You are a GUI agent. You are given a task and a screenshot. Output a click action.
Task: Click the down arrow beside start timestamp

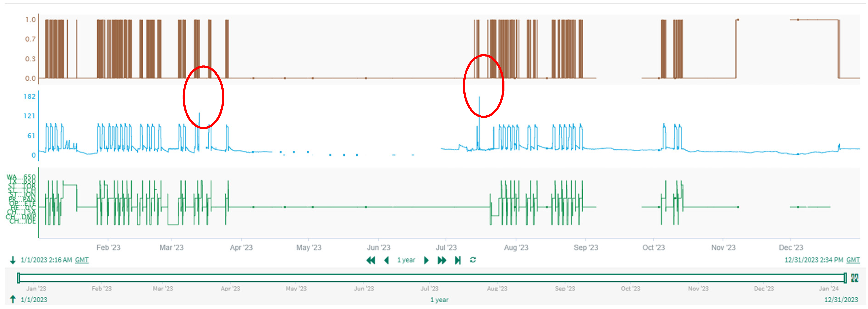[13, 260]
